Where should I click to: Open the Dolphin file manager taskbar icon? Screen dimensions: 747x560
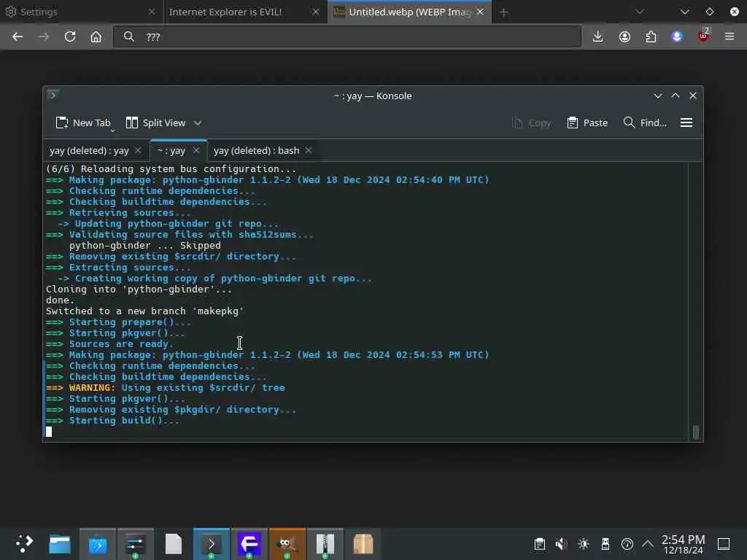click(60, 543)
